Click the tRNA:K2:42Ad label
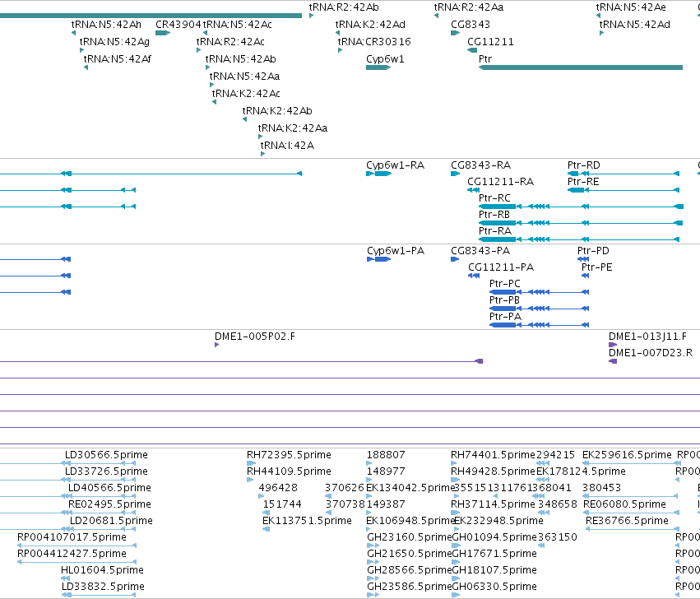The width and height of the screenshot is (700, 599). coord(370,25)
